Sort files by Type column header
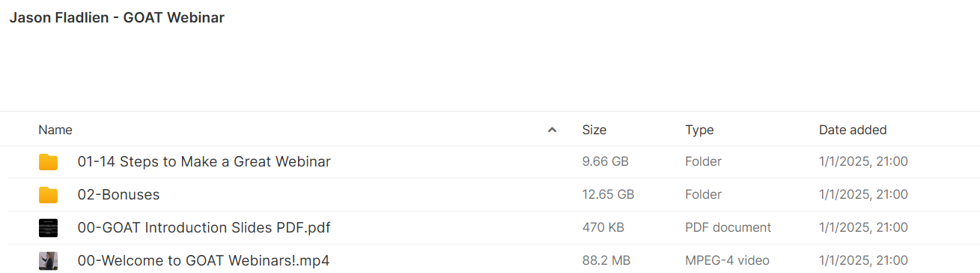980x273 pixels. (x=699, y=130)
